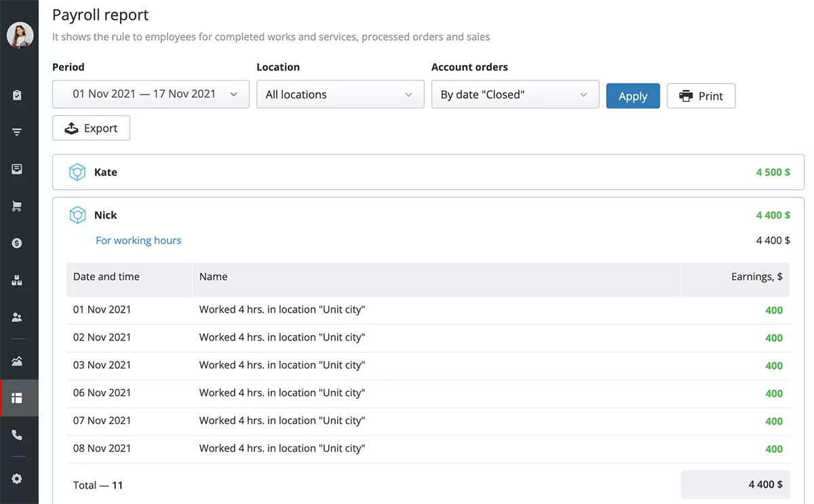Open the people icon in sidebar
The width and height of the screenshot is (814, 504).
pos(18,317)
